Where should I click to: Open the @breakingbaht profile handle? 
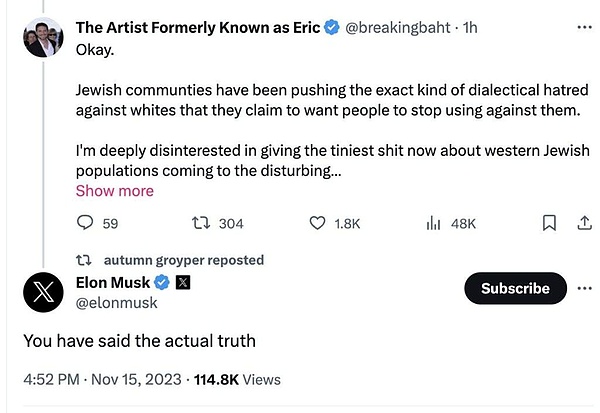[394, 29]
